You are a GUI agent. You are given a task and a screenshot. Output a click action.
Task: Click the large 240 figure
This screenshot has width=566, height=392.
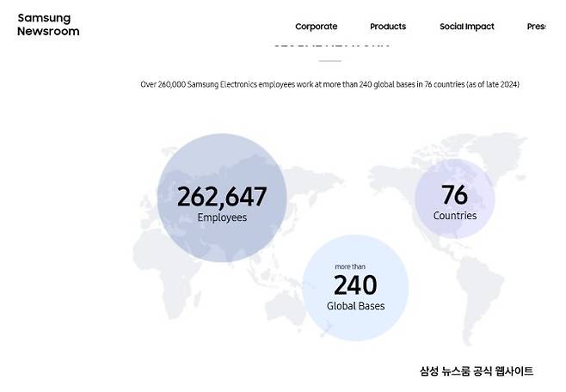(x=355, y=285)
